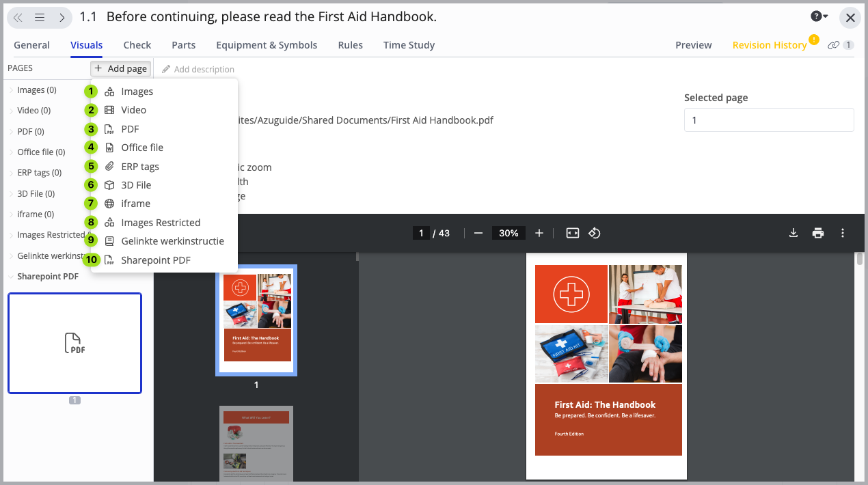Zoom out with the minus icon

click(478, 233)
